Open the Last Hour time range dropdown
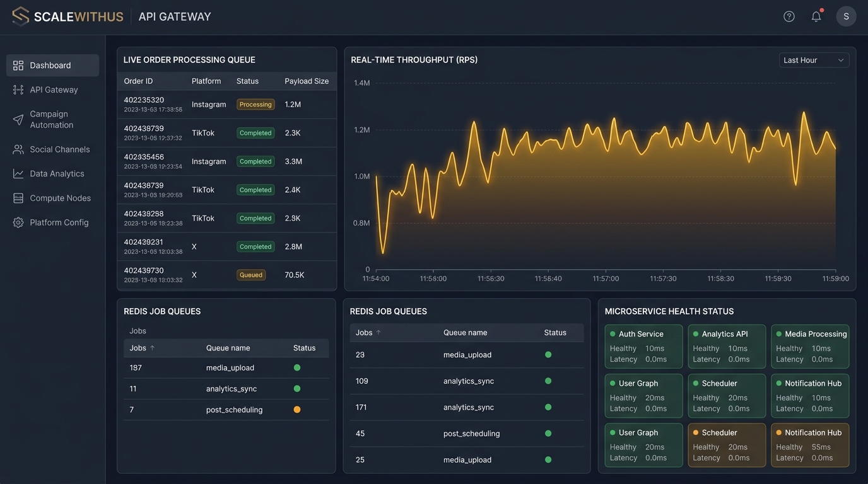 [814, 60]
